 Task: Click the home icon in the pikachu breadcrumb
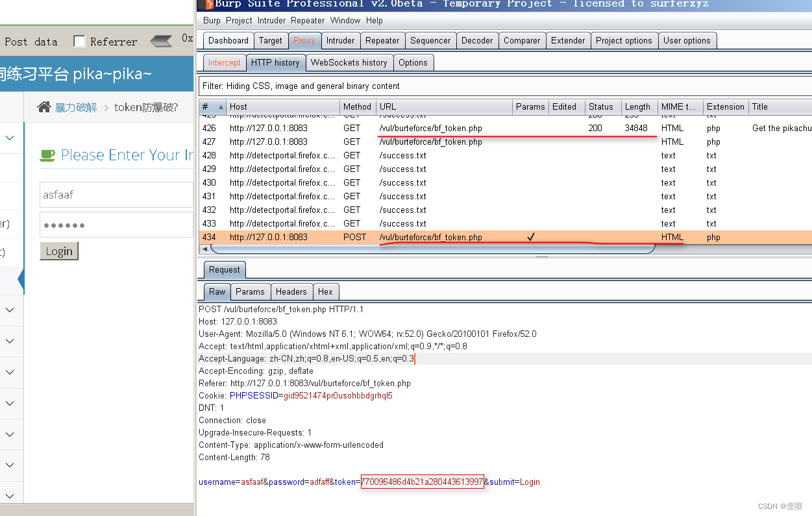(43, 107)
